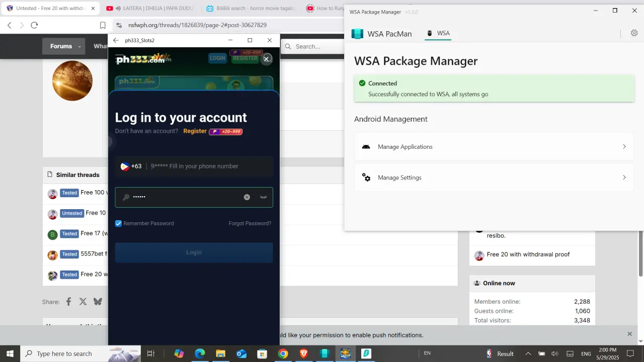Dismiss the push notifications banner
The image size is (644, 362).
coord(629,334)
